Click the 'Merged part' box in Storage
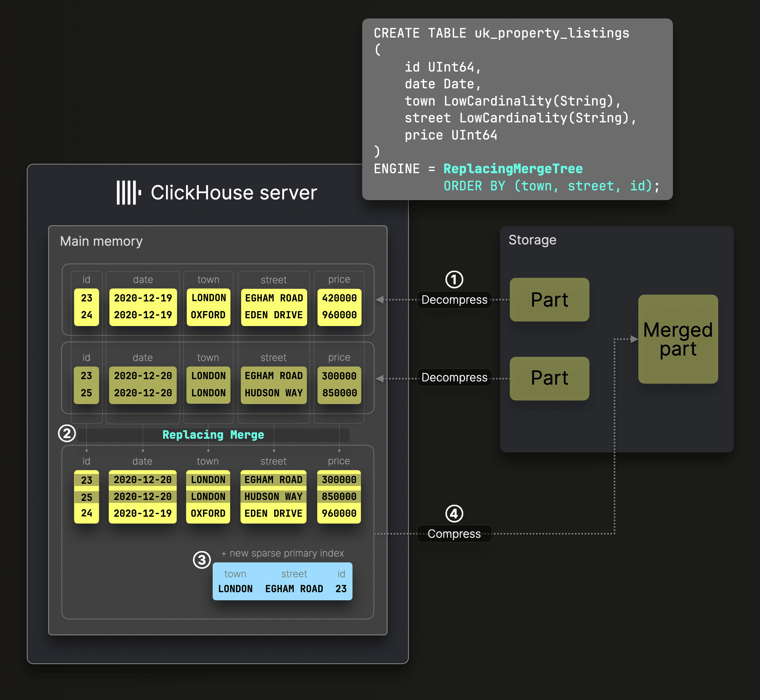 [x=678, y=339]
